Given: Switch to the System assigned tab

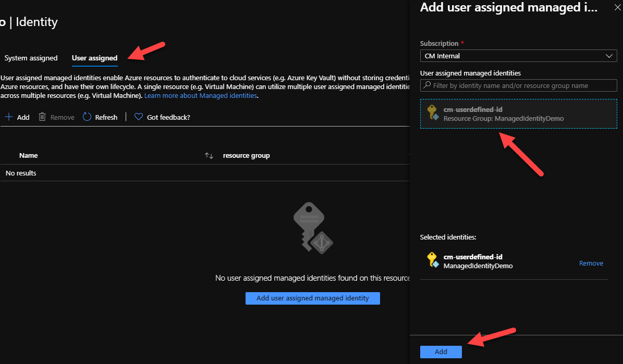Looking at the screenshot, I should [x=31, y=58].
